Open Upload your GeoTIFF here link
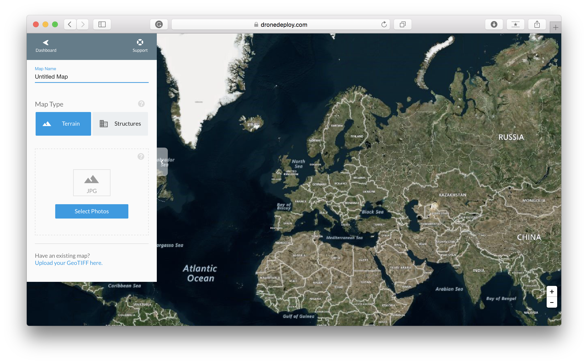This screenshot has height=364, width=588. [69, 263]
